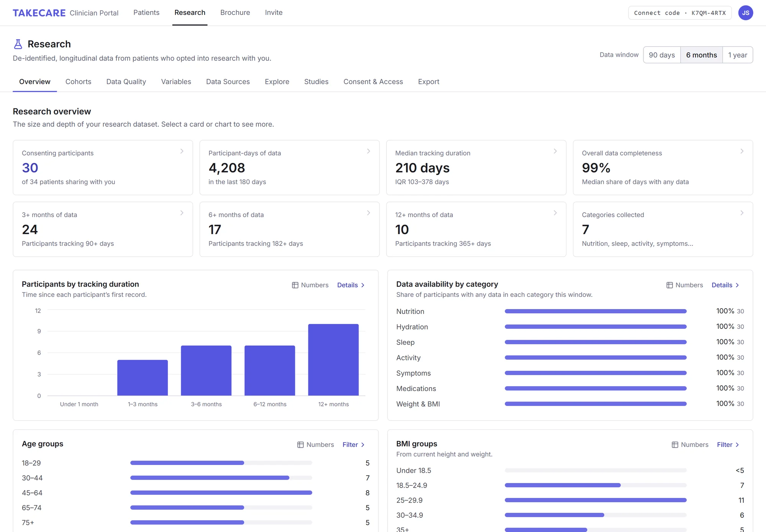
Task: Click the 12+ months bar in chart
Action: coord(333,360)
